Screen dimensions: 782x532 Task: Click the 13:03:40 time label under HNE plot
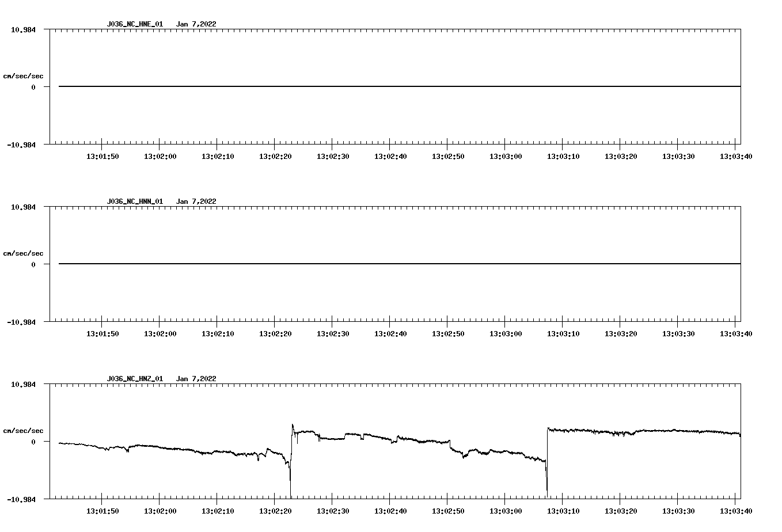[736, 157]
